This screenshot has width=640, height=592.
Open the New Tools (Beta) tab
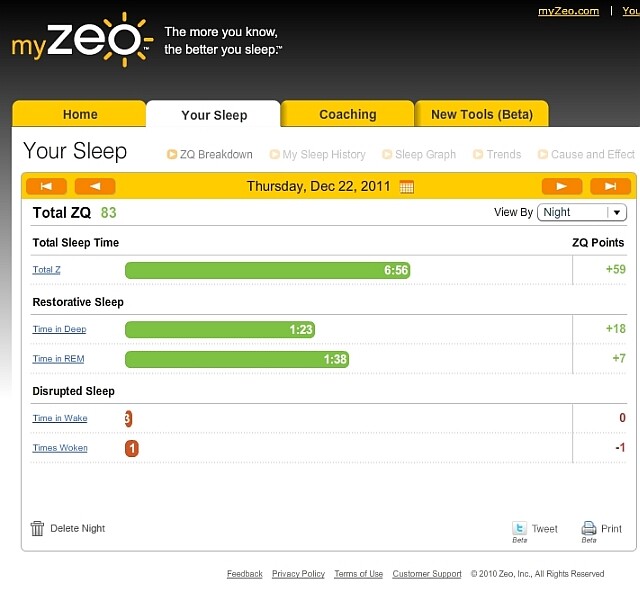coord(482,114)
